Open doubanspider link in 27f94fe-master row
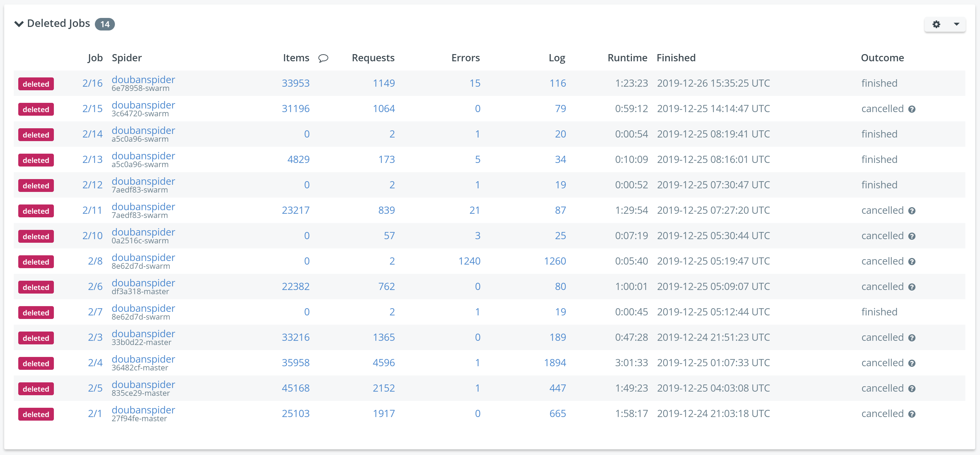 tap(143, 410)
